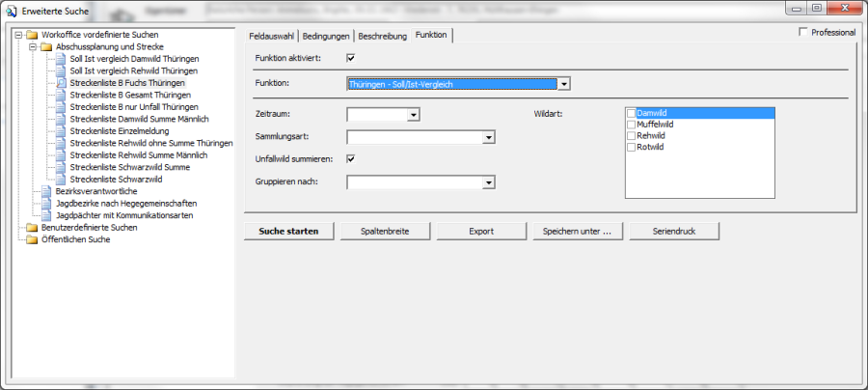Switch to the Feldauswahl tab
The width and height of the screenshot is (868, 390).
[271, 36]
